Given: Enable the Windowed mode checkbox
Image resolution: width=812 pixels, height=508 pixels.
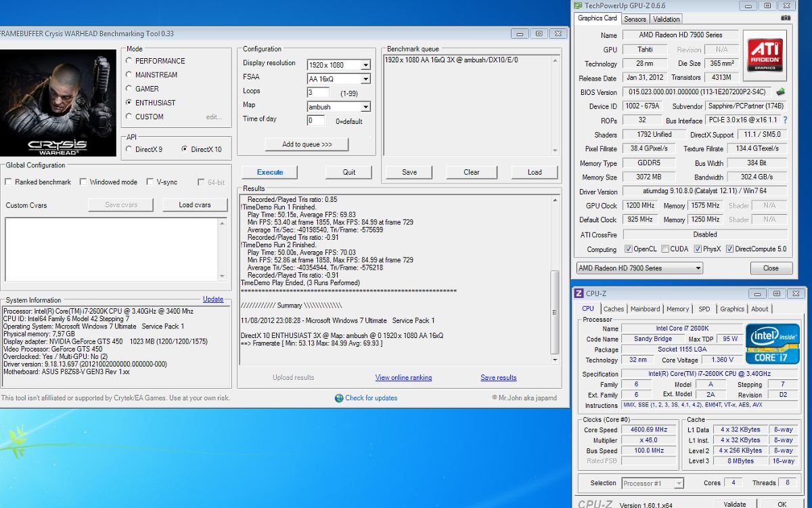Looking at the screenshot, I should pyautogui.click(x=83, y=182).
